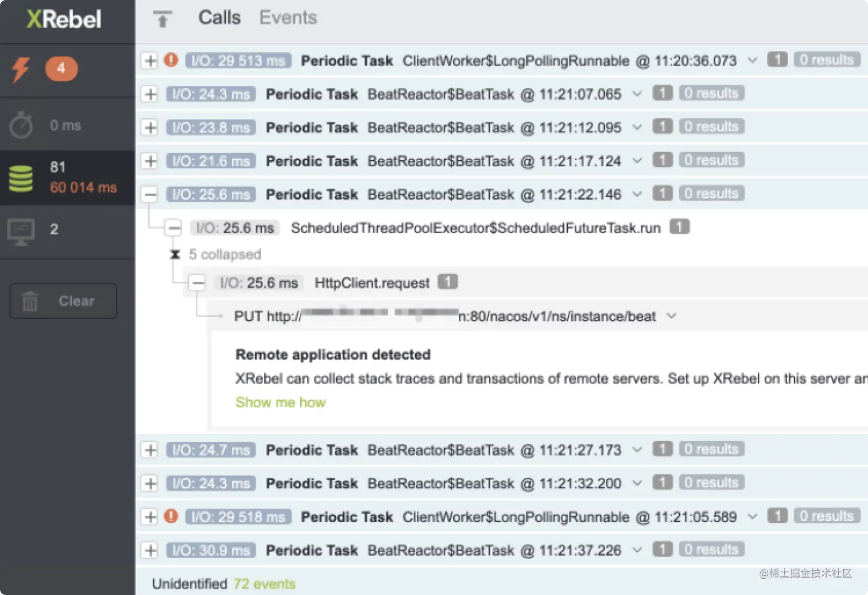Click warning icon on 11:21:05.589 LongPollingRunnable row

coord(171,516)
